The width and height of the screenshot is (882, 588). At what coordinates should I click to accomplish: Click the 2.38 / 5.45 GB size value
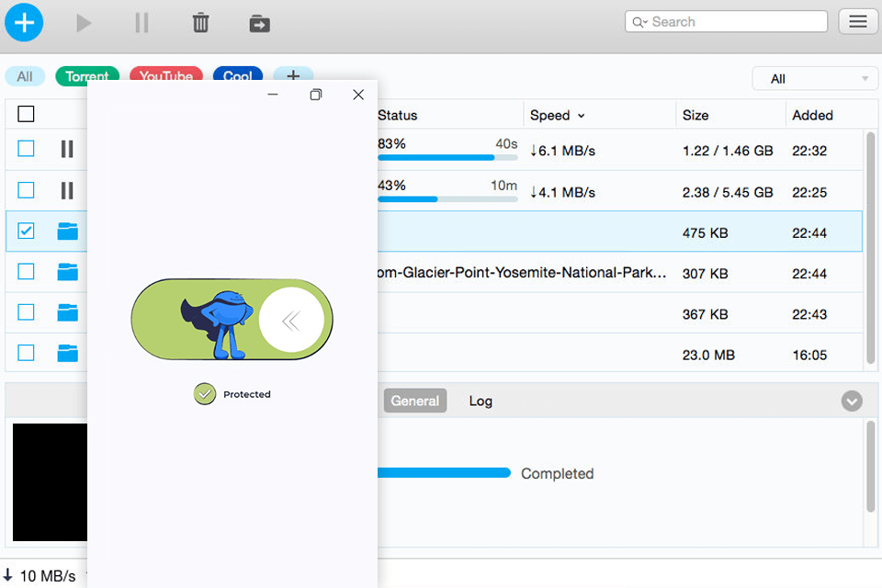coord(728,192)
